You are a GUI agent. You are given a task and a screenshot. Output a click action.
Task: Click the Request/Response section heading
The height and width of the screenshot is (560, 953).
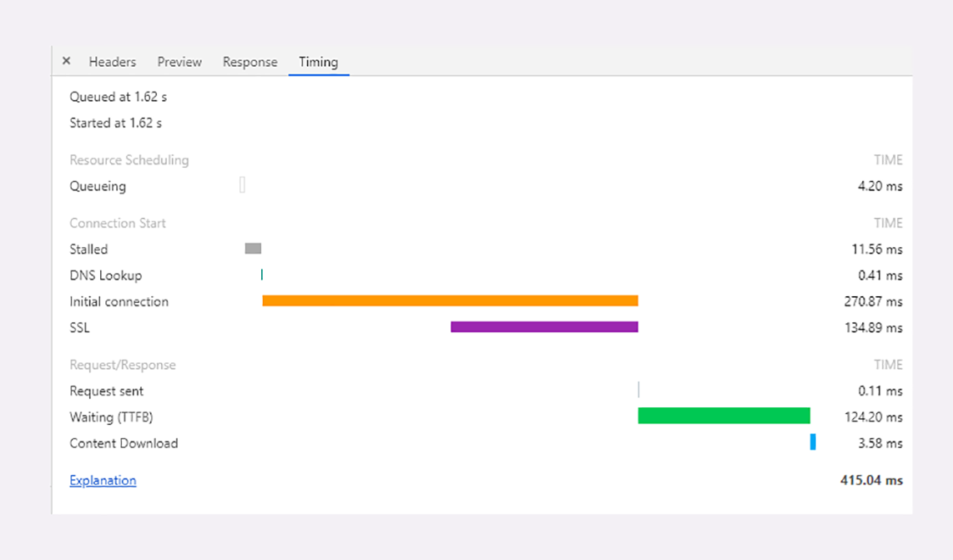[123, 365]
